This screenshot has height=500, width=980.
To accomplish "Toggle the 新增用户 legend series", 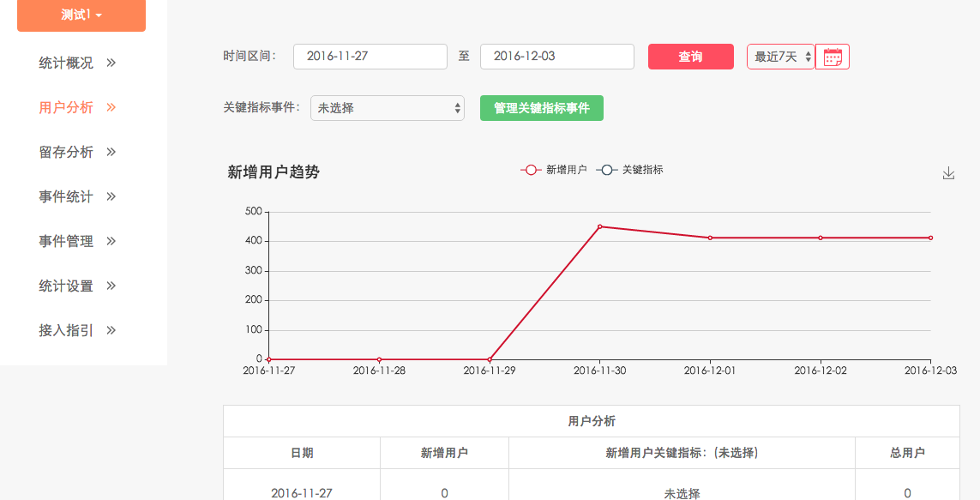I will 554,170.
